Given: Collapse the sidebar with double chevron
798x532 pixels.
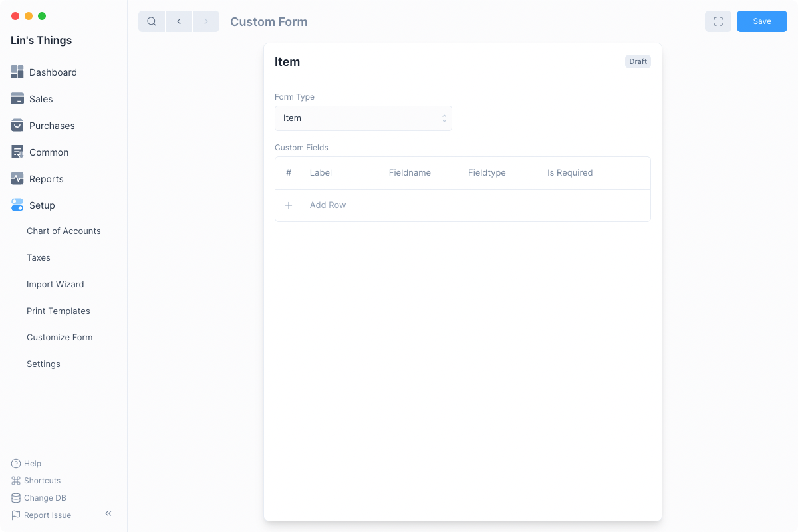Looking at the screenshot, I should pyautogui.click(x=108, y=513).
